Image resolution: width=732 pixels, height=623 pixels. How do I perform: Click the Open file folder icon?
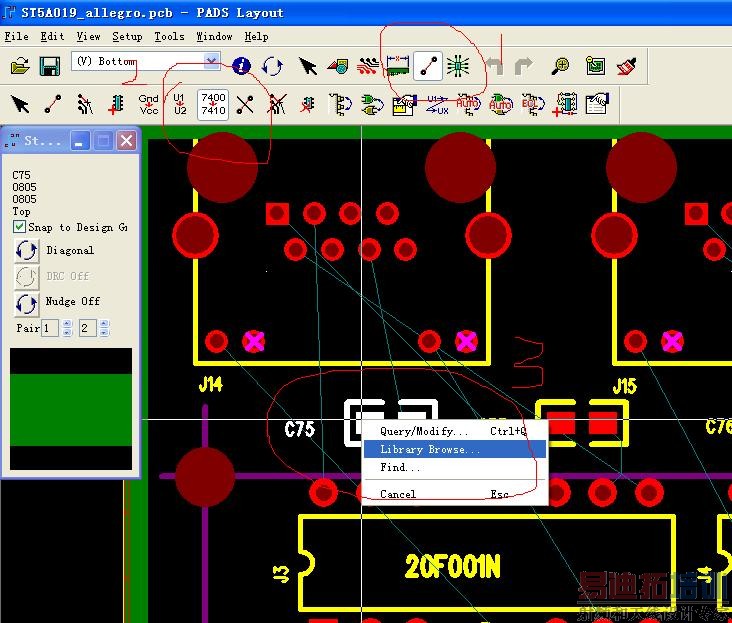tap(20, 66)
